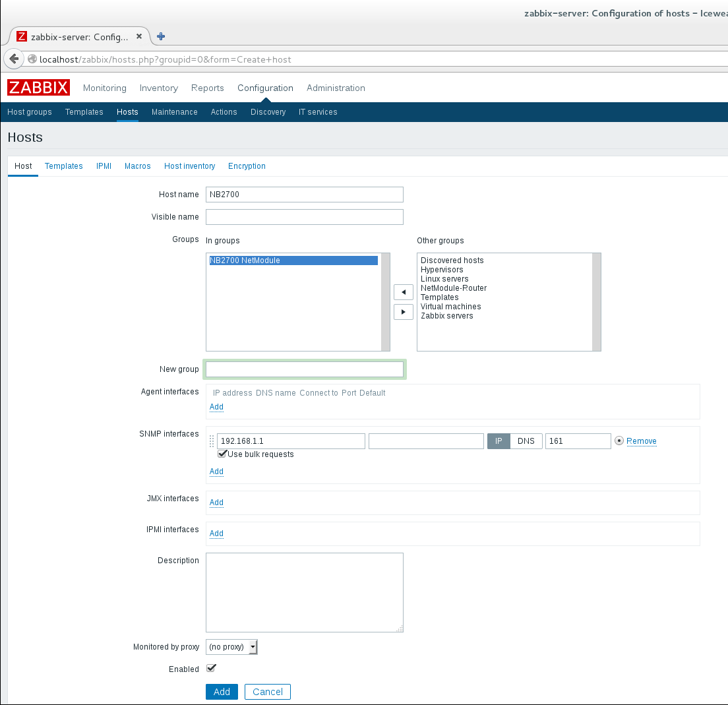728x705 pixels.
Task: Click Add under SNMP interfaces
Action: pyautogui.click(x=216, y=471)
